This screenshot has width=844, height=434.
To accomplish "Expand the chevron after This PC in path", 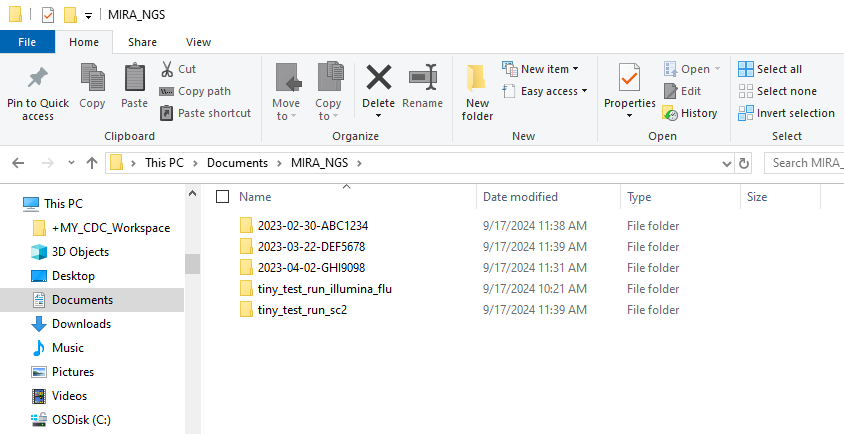I will pos(195,163).
